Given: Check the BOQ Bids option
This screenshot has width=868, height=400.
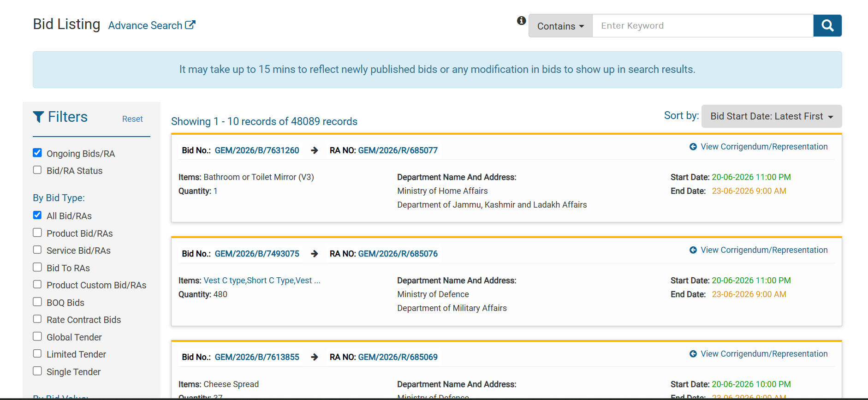Looking at the screenshot, I should coord(37,302).
